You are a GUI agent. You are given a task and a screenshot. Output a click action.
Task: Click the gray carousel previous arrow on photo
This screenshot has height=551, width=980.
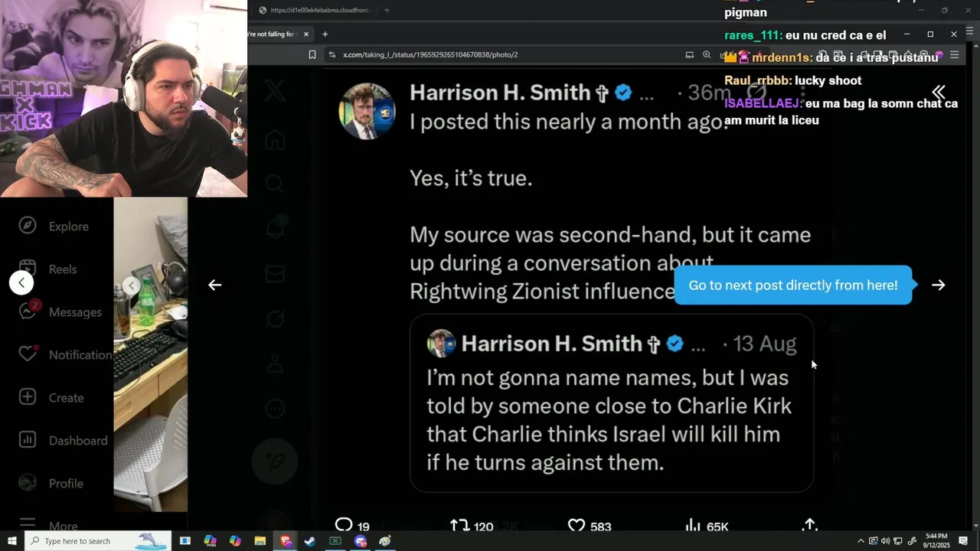pos(131,285)
